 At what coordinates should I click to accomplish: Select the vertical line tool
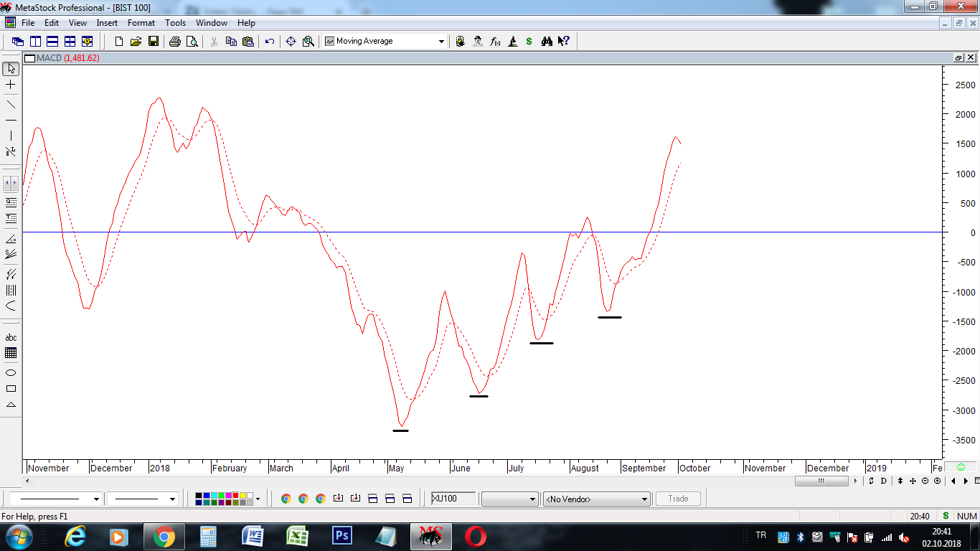[11, 136]
